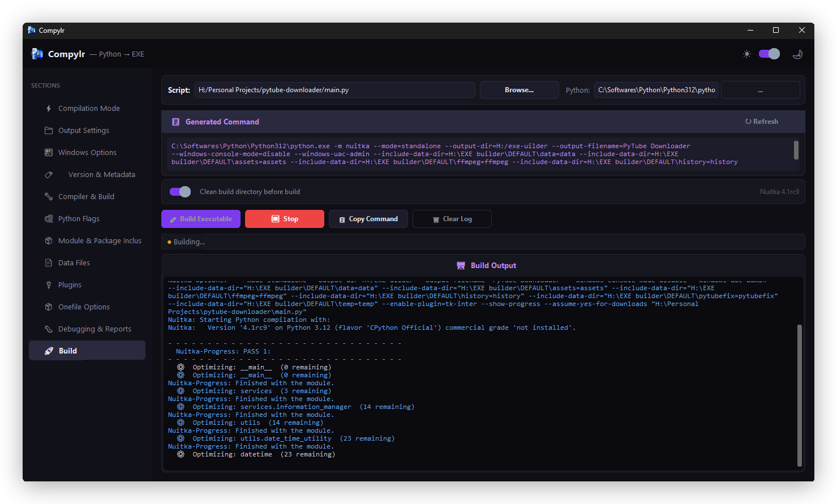Select the Build section
The image size is (837, 504).
(x=87, y=350)
